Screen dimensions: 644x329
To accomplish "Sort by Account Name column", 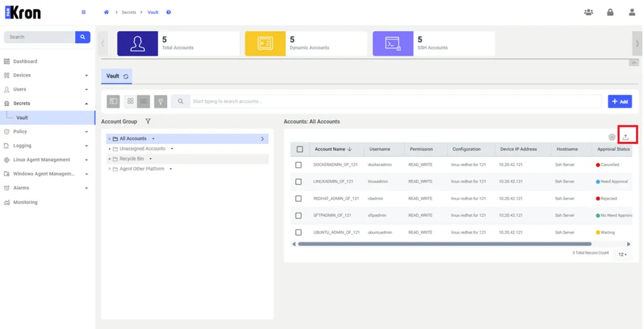I will tap(333, 149).
